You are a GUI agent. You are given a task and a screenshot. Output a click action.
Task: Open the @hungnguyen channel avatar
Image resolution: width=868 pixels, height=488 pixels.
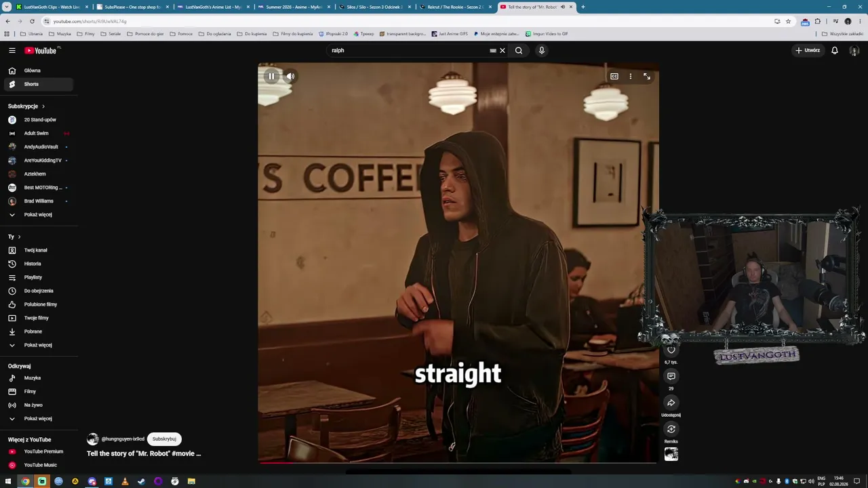tap(93, 439)
